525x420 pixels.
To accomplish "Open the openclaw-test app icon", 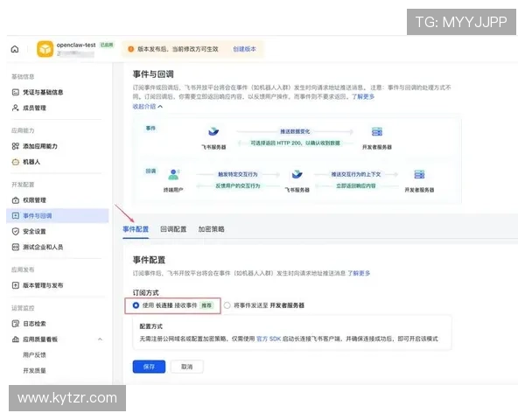I will coord(45,49).
